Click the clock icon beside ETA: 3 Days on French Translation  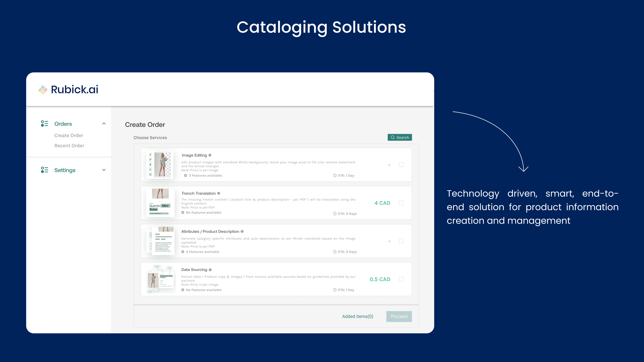[x=334, y=214]
